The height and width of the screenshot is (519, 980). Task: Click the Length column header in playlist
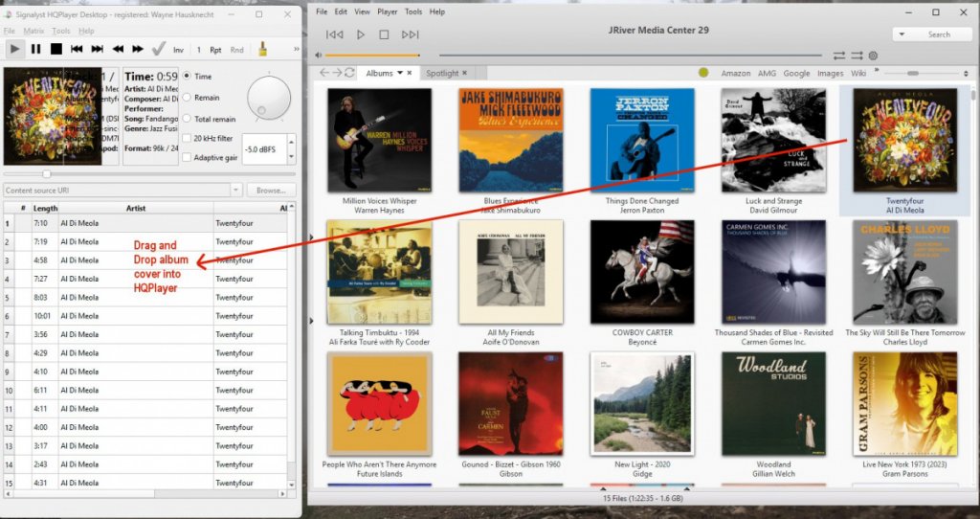pyautogui.click(x=45, y=208)
